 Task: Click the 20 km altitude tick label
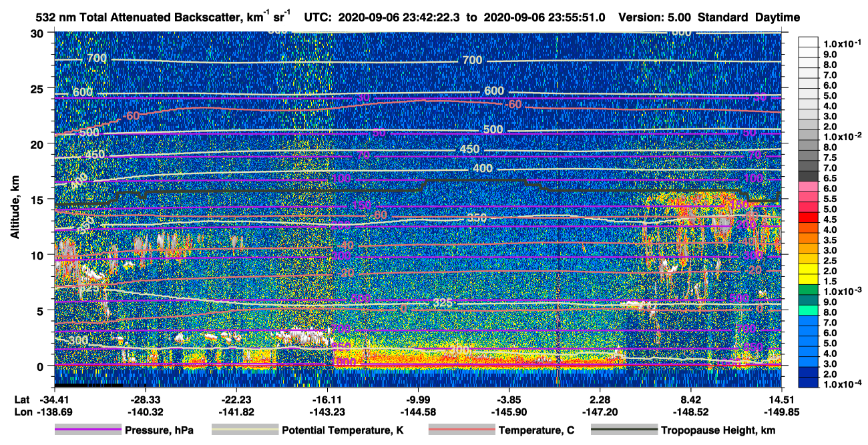(38, 143)
